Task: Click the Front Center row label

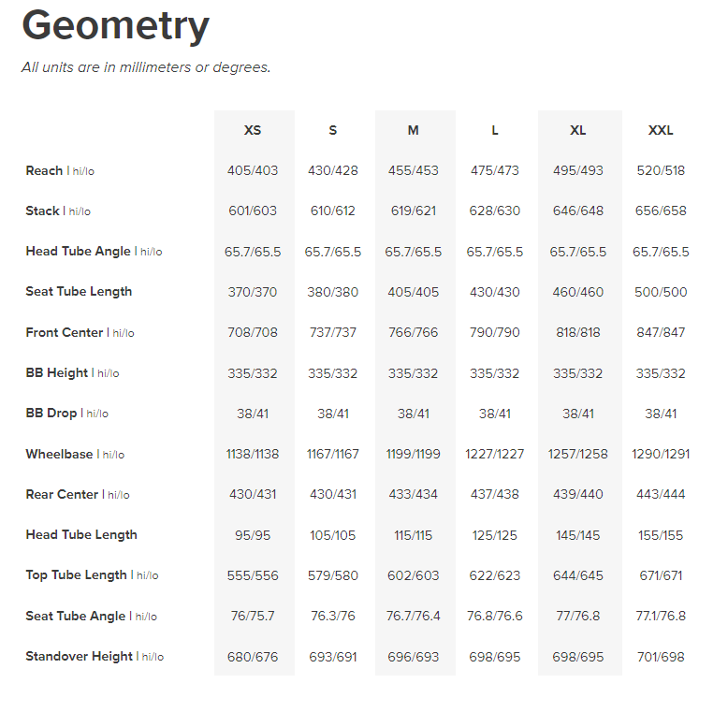Action: pyautogui.click(x=64, y=332)
